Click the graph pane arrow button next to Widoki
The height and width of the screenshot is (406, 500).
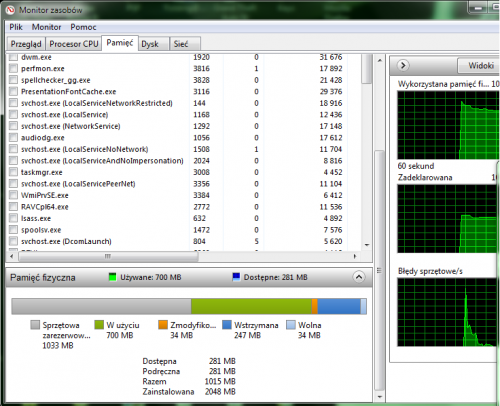point(403,65)
